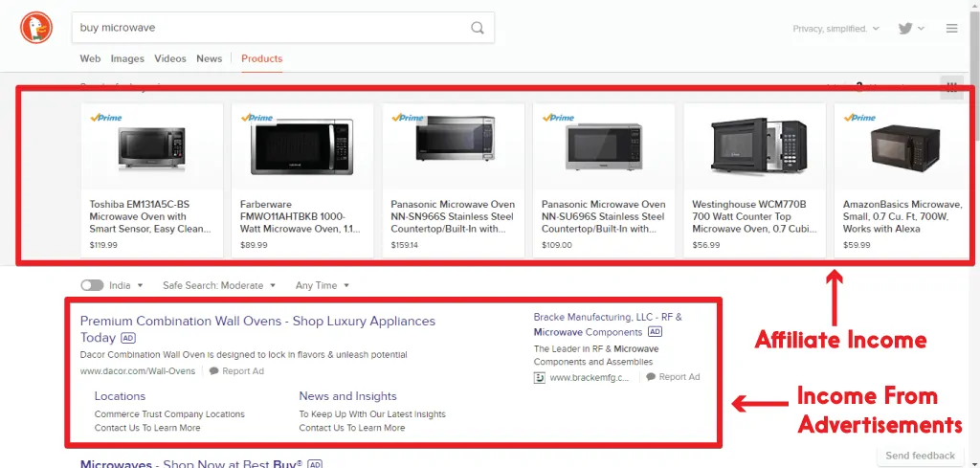Select the News tab

click(209, 58)
